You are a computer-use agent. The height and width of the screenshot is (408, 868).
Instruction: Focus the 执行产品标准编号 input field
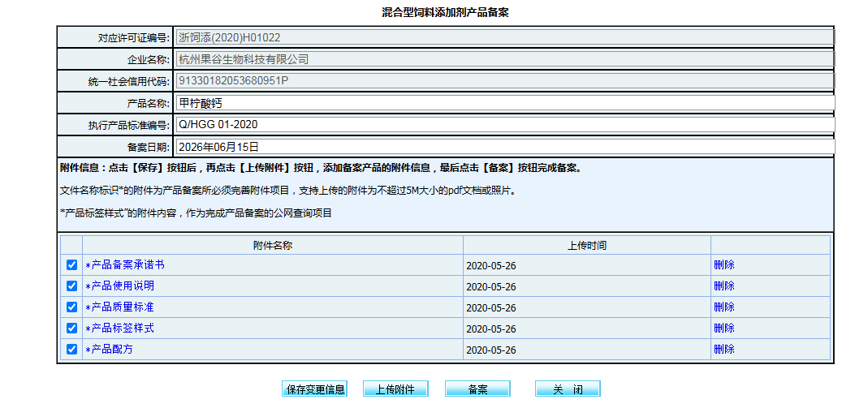[505, 124]
